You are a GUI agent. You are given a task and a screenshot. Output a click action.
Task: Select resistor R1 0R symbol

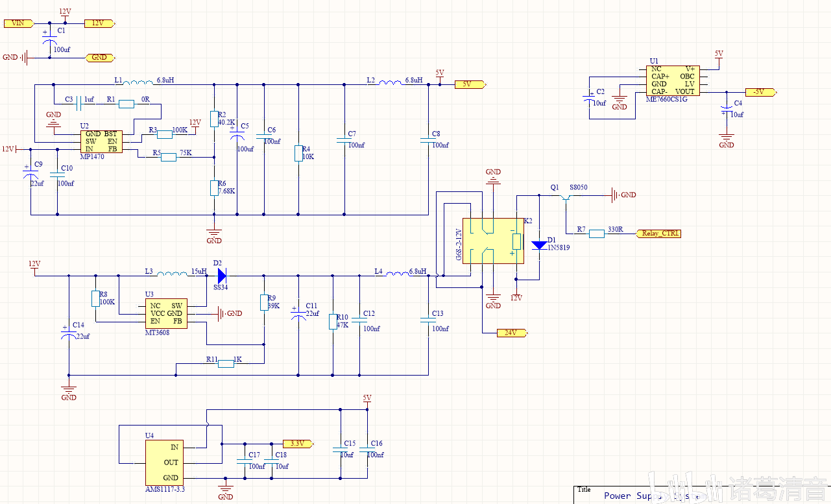click(126, 103)
